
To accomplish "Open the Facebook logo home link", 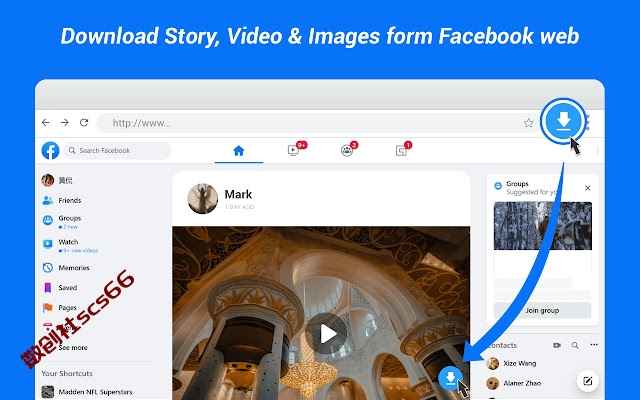I will [51, 151].
